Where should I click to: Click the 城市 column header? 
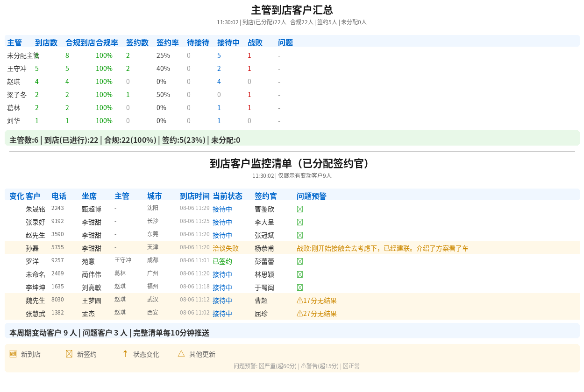155,196
